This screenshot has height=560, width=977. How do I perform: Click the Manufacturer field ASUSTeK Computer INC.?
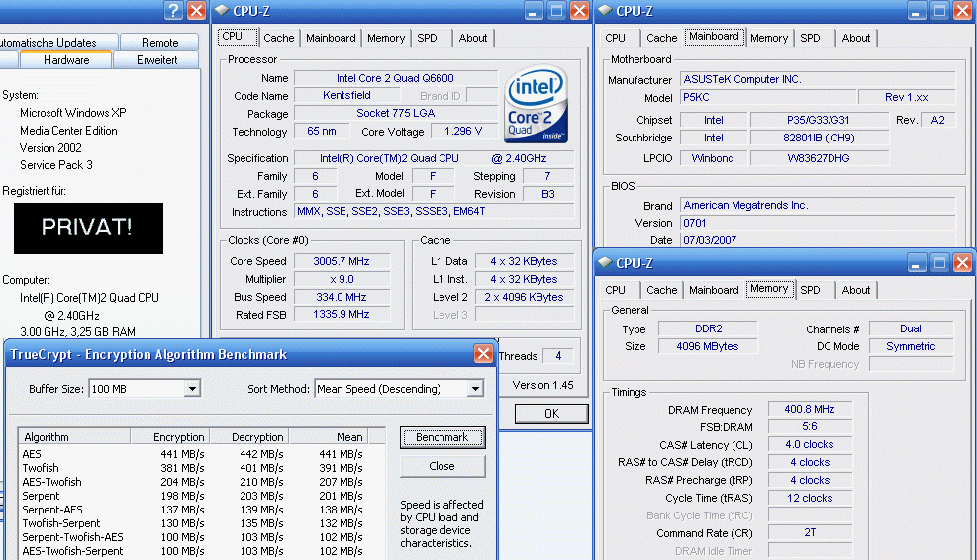pyautogui.click(x=818, y=79)
